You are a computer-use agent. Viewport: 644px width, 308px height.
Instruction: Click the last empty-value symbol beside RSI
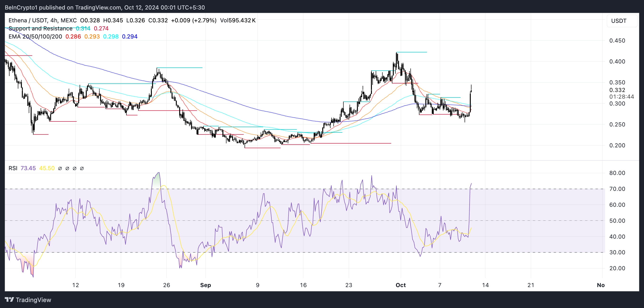pyautogui.click(x=82, y=168)
